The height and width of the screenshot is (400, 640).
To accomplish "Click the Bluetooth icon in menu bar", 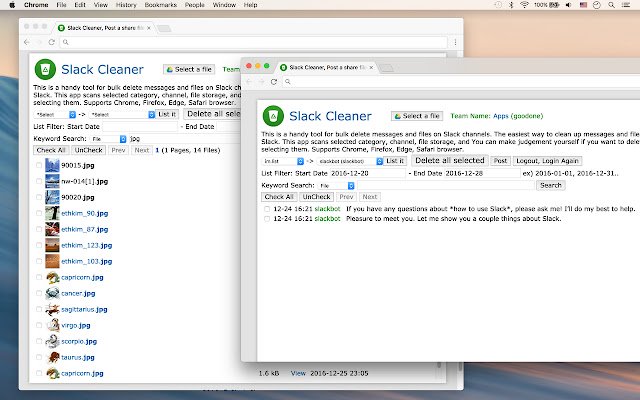I will (511, 5).
